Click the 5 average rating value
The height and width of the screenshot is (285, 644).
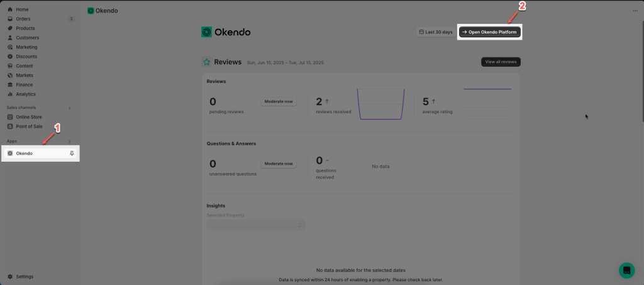426,101
